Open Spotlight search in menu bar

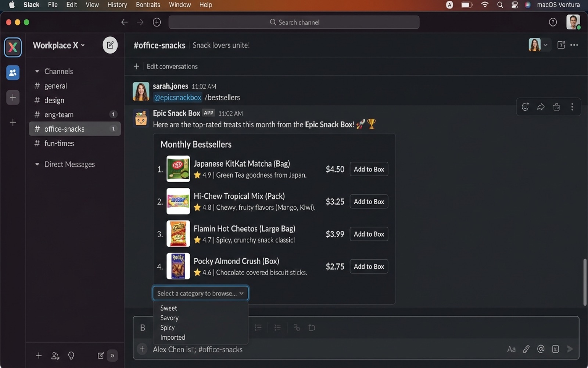(x=500, y=5)
